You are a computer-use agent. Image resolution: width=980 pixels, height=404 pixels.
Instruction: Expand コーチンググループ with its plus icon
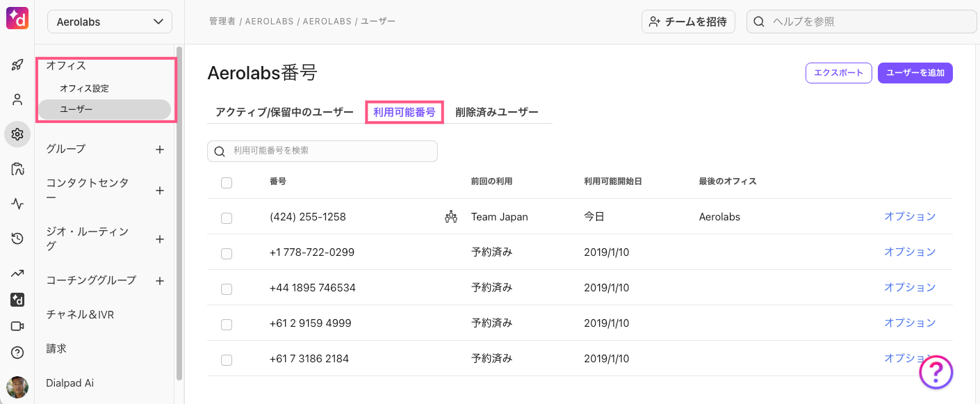pos(159,281)
